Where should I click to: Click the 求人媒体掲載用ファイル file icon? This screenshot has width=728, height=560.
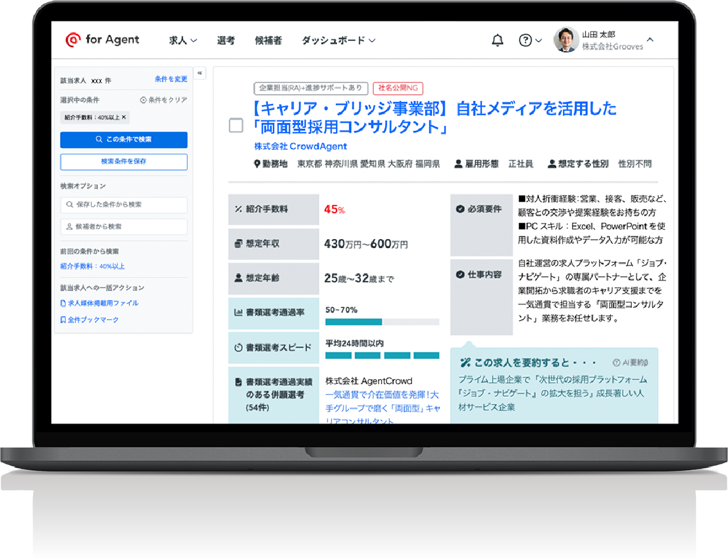point(63,303)
